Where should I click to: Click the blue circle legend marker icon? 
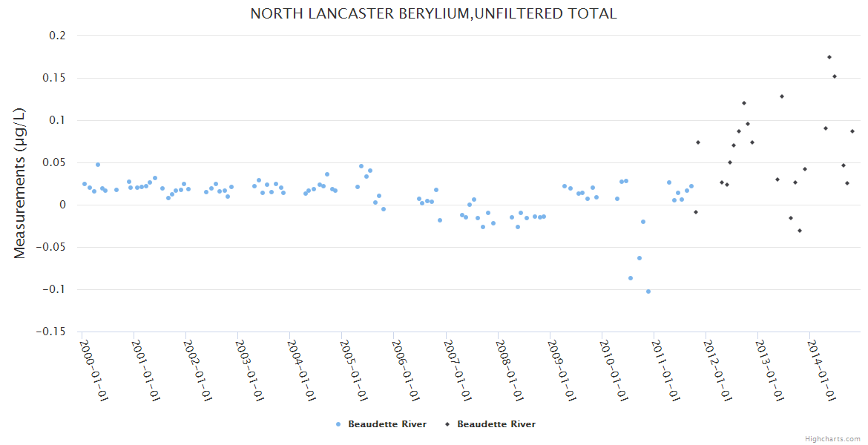338,424
